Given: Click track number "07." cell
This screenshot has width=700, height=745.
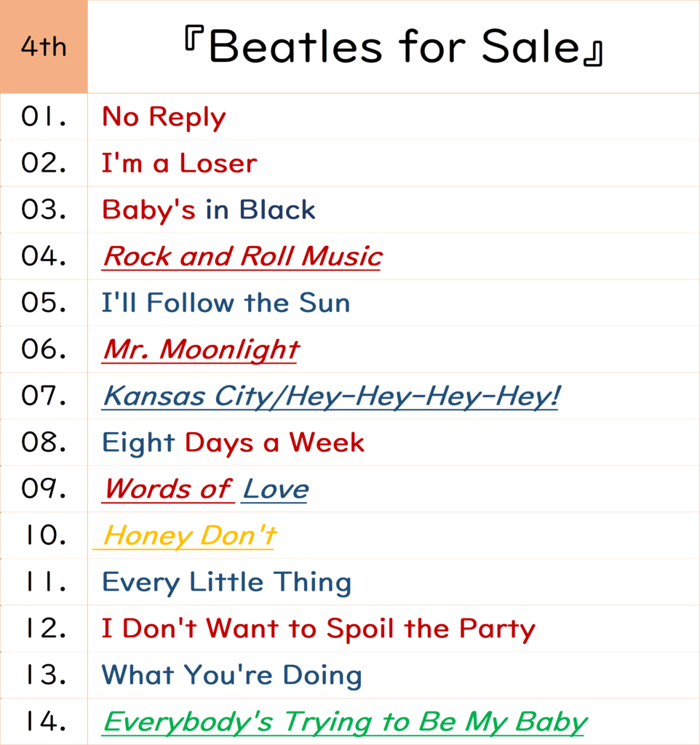Looking at the screenshot, I should [x=44, y=397].
